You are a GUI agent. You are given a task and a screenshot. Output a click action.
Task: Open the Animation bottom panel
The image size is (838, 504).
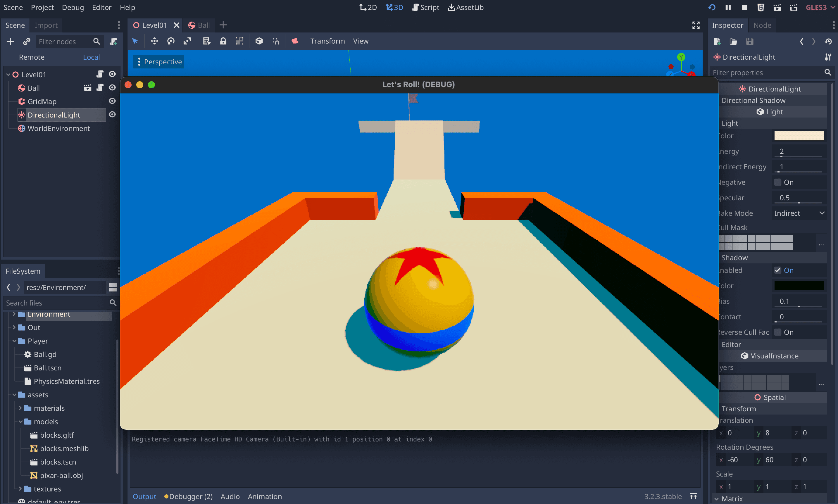tap(265, 496)
